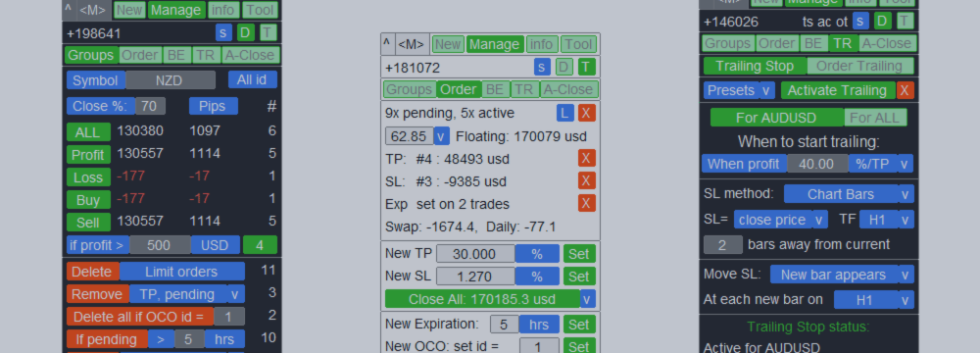The height and width of the screenshot is (353, 980).
Task: Click the green ALL group button
Action: [88, 132]
